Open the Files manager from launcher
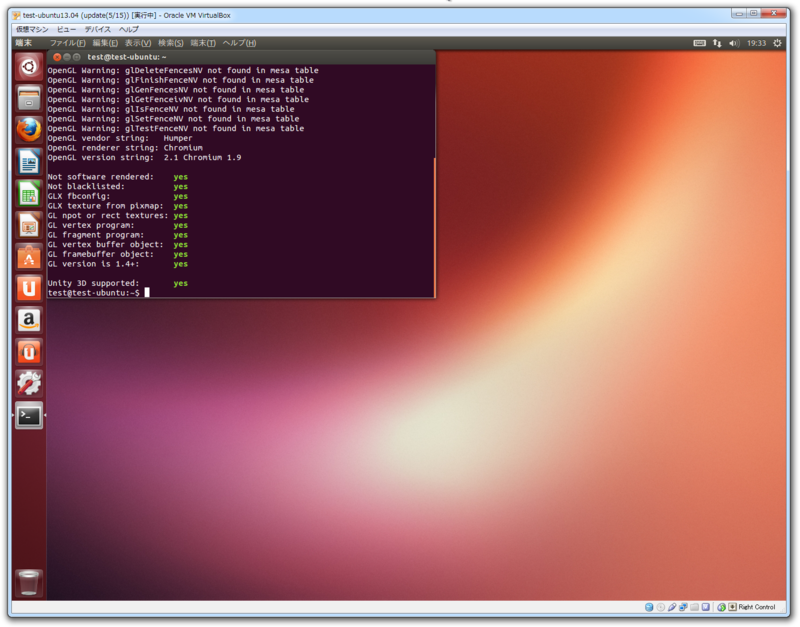The image size is (800, 627). (x=29, y=98)
